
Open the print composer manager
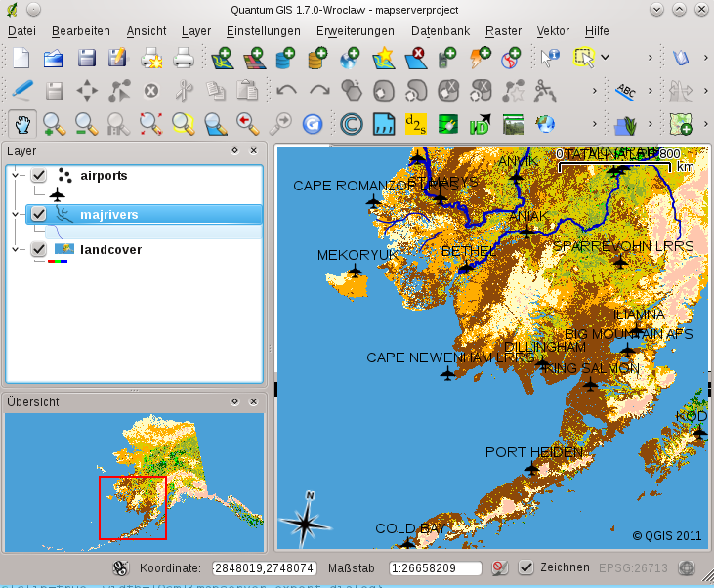pyautogui.click(x=151, y=58)
